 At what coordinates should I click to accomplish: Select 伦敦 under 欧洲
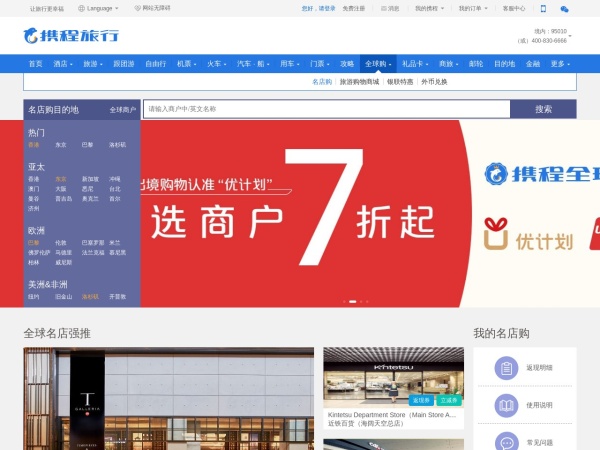click(x=61, y=243)
